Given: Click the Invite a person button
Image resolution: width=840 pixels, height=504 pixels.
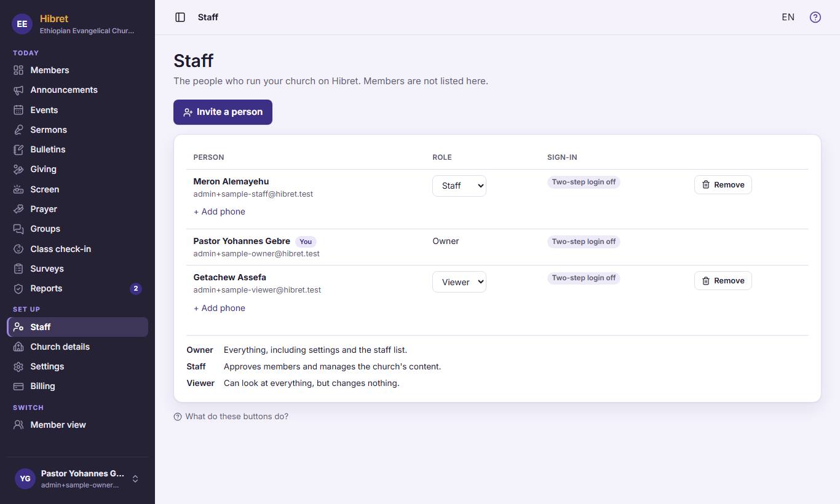Looking at the screenshot, I should click(223, 112).
